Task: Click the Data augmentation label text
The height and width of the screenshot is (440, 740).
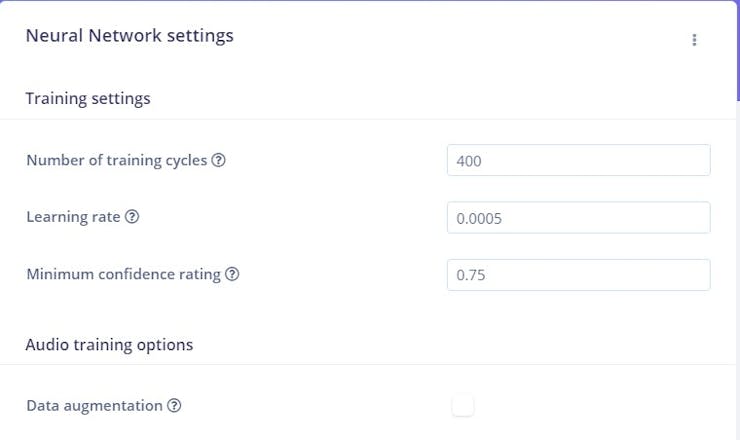Action: pos(94,406)
